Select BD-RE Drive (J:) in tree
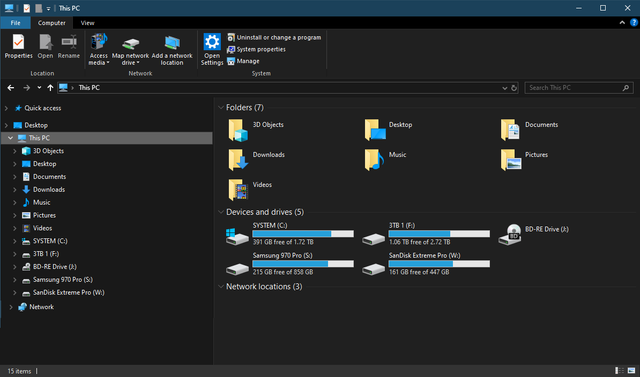Viewport: 640px width, 377px height. point(55,267)
